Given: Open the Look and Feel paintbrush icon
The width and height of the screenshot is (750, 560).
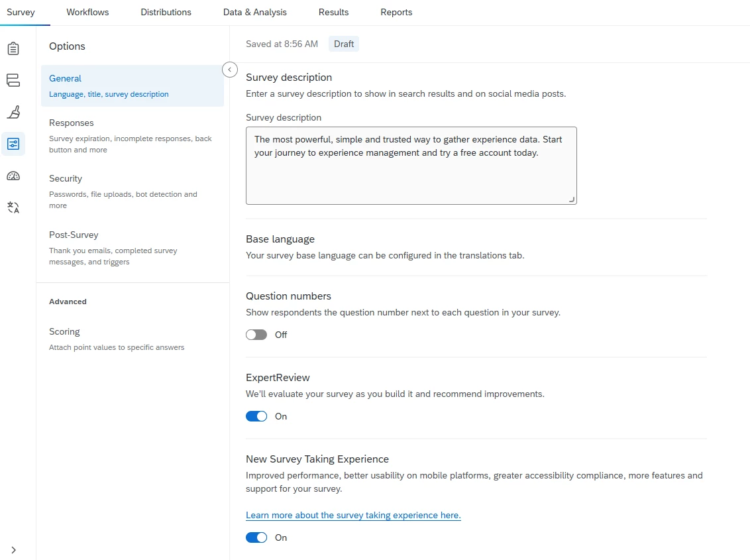Looking at the screenshot, I should pyautogui.click(x=13, y=112).
